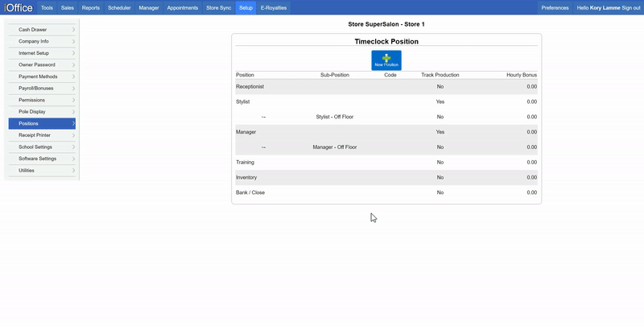
Task: Click the Sub-Position column header
Action: [335, 75]
